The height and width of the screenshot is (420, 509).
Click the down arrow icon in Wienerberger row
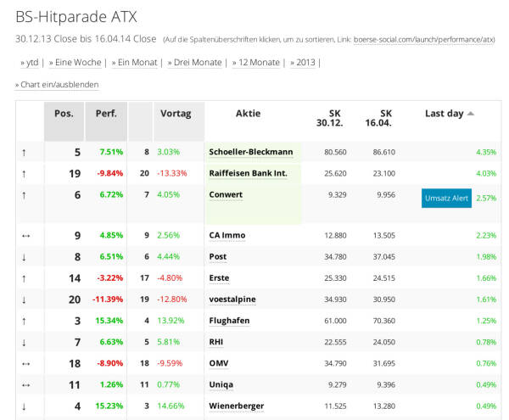point(24,406)
